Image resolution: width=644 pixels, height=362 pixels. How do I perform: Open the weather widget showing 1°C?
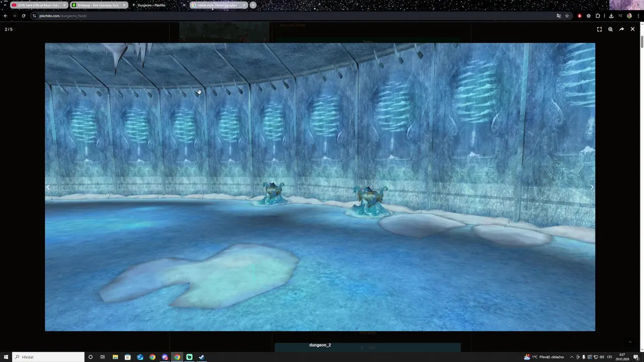click(544, 357)
